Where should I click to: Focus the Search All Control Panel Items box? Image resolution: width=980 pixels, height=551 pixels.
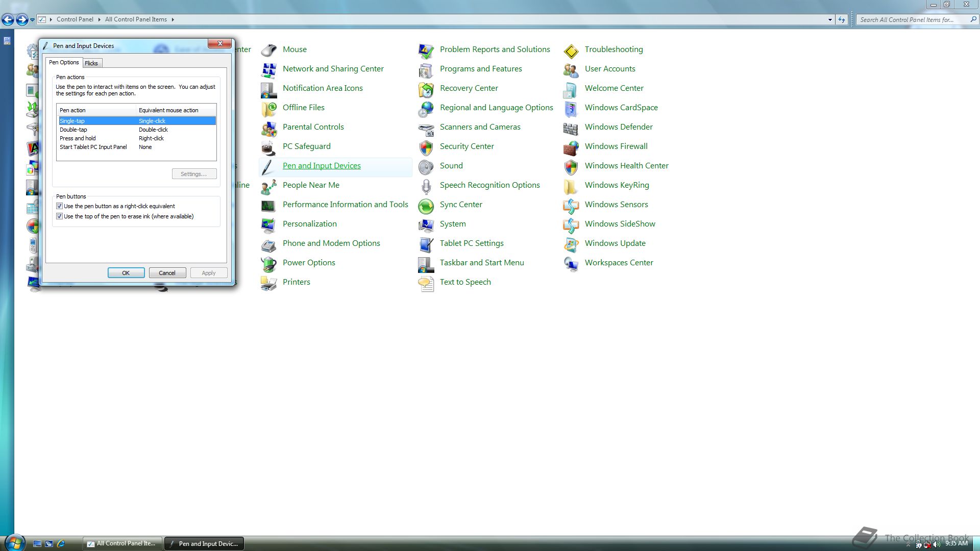(x=912, y=20)
